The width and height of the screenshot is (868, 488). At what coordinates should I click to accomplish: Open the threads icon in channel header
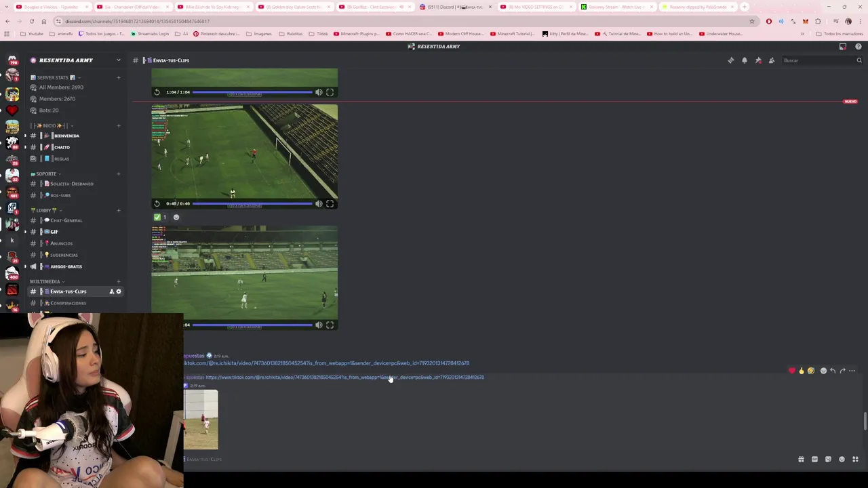pyautogui.click(x=731, y=60)
